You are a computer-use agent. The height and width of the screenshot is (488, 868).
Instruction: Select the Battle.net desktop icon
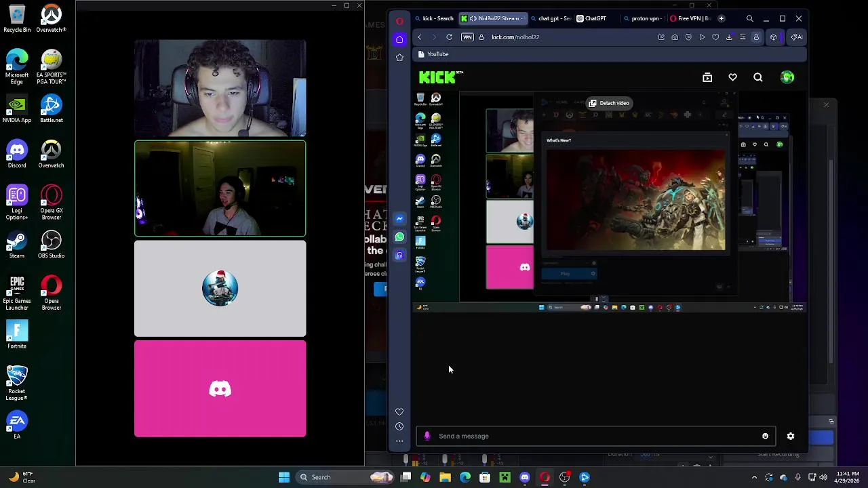(51, 109)
